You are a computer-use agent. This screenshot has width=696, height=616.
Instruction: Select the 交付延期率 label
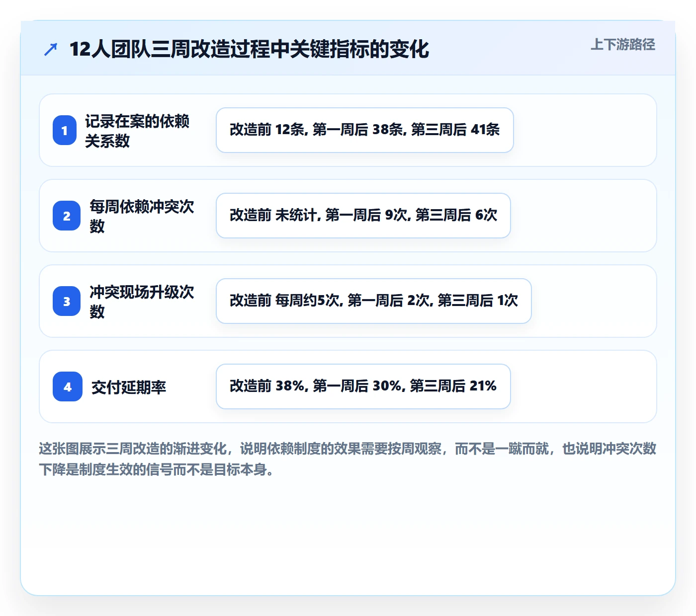click(x=128, y=387)
